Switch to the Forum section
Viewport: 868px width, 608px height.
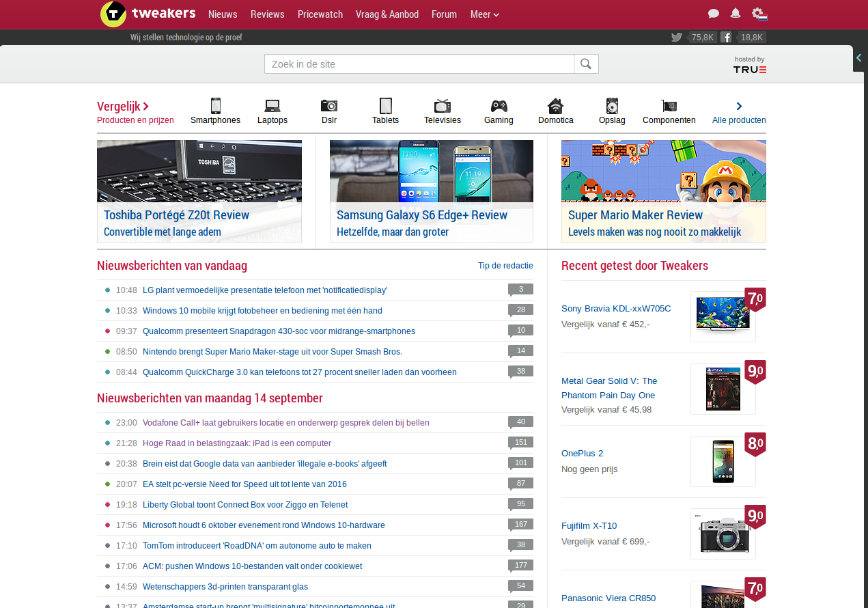click(x=444, y=14)
